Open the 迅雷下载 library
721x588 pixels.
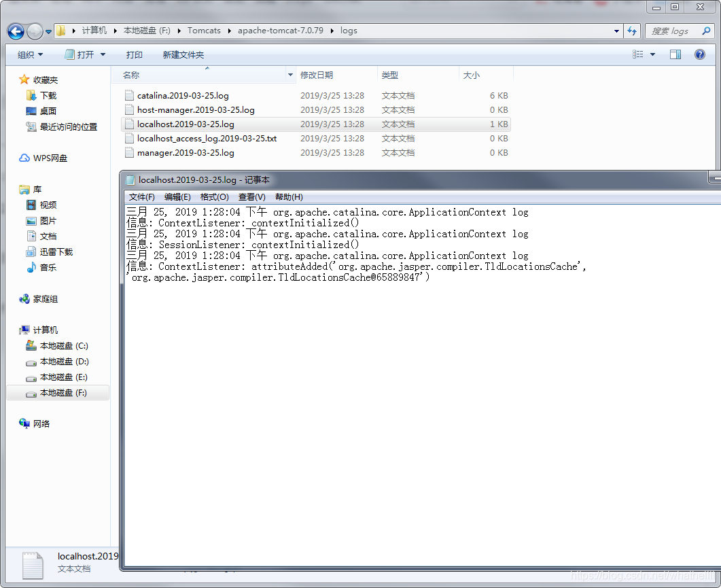coord(56,252)
